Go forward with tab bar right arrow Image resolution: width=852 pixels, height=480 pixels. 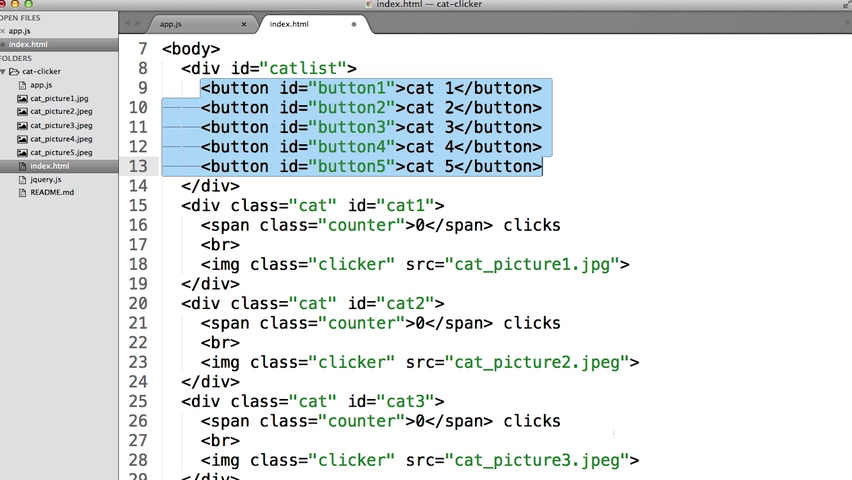[x=137, y=23]
